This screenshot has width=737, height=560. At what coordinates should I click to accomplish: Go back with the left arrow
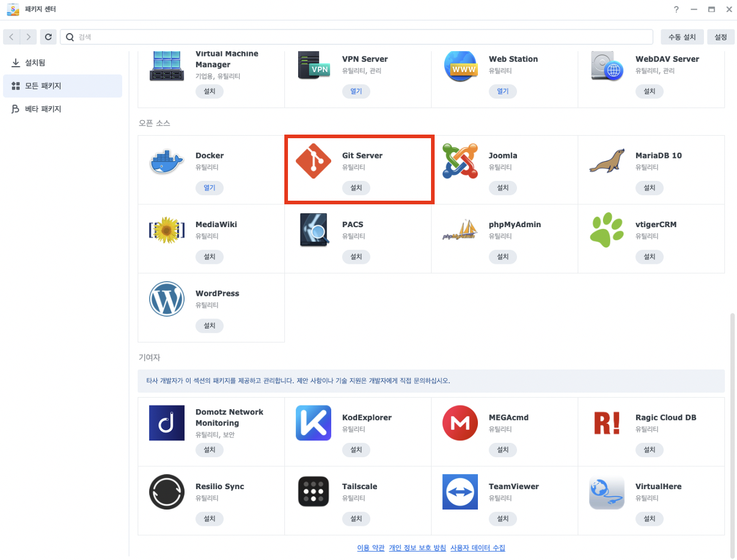(x=11, y=37)
